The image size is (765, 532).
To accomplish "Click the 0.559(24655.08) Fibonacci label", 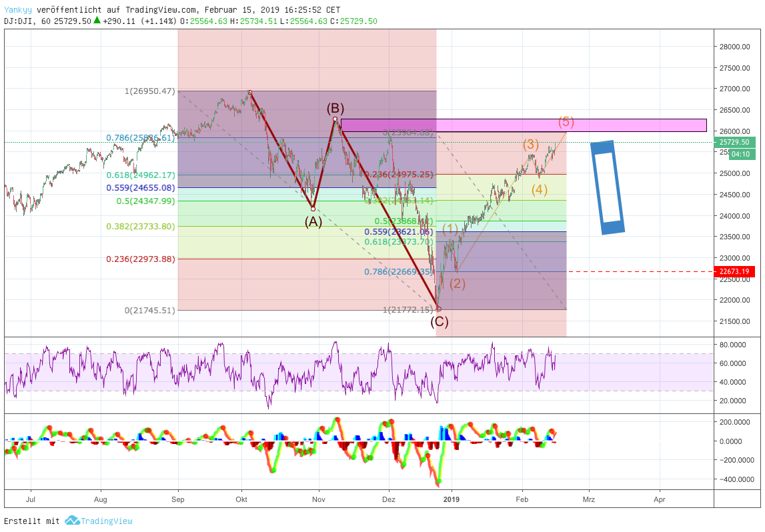I will click(x=141, y=188).
